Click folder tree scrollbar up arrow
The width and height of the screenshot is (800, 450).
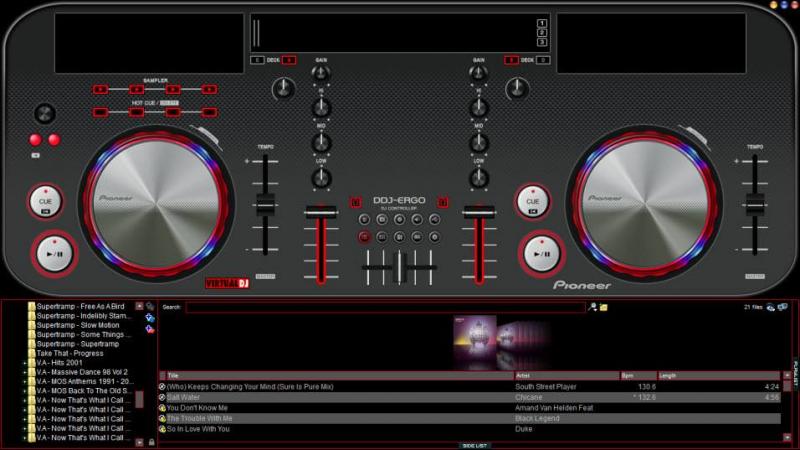coord(139,306)
